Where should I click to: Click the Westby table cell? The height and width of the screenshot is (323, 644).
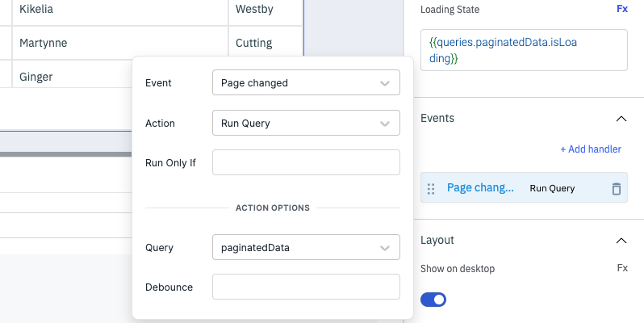(x=265, y=10)
